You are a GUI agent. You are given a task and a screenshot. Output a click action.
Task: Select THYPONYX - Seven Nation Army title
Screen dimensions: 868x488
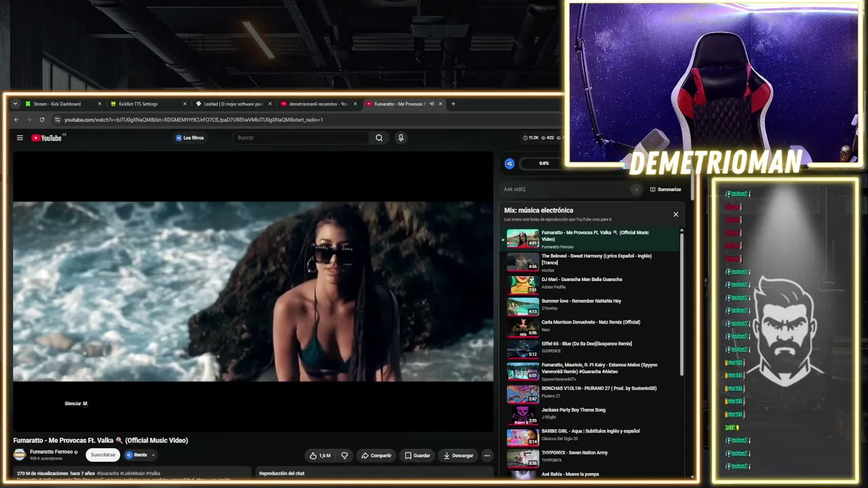(x=574, y=453)
